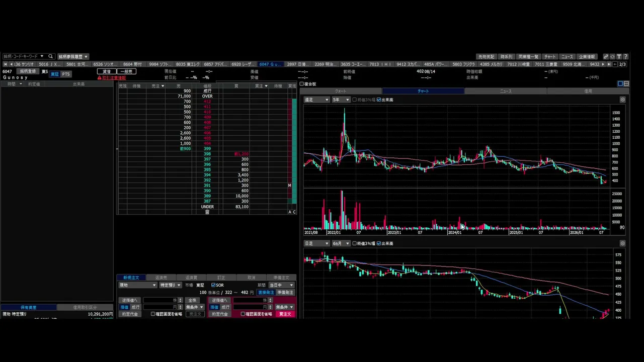Image resolution: width=644 pixels, height=362 pixels.
Task: Open 新規注文 order tab
Action: [131, 278]
